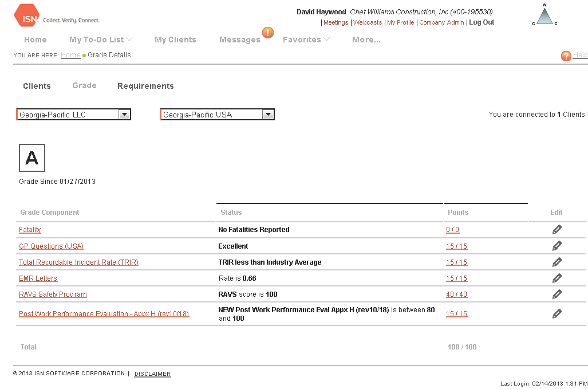Screen dimensions: 588x389
Task: Click TRIR less than Industry Average status
Action: (x=270, y=262)
